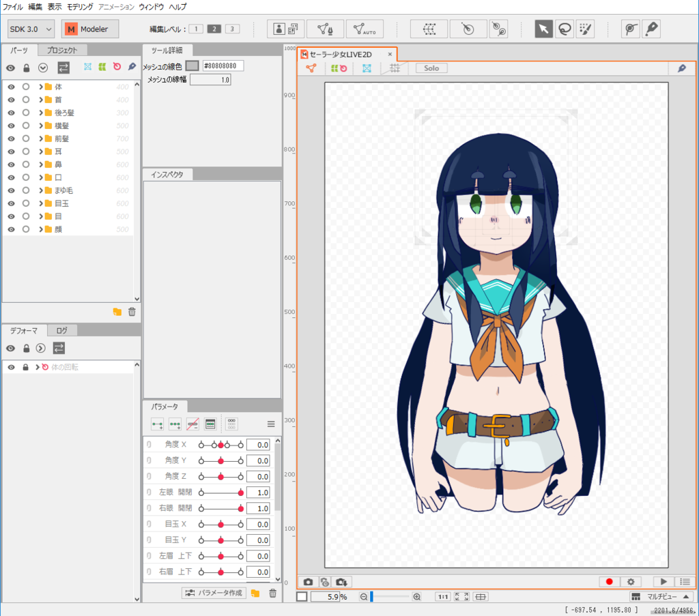The height and width of the screenshot is (616, 699).
Task: Click the mesh line width field
Action: [210, 80]
